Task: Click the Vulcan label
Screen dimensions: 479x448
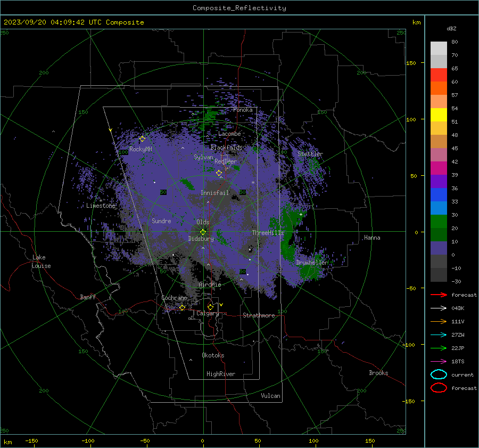Action: [x=270, y=396]
